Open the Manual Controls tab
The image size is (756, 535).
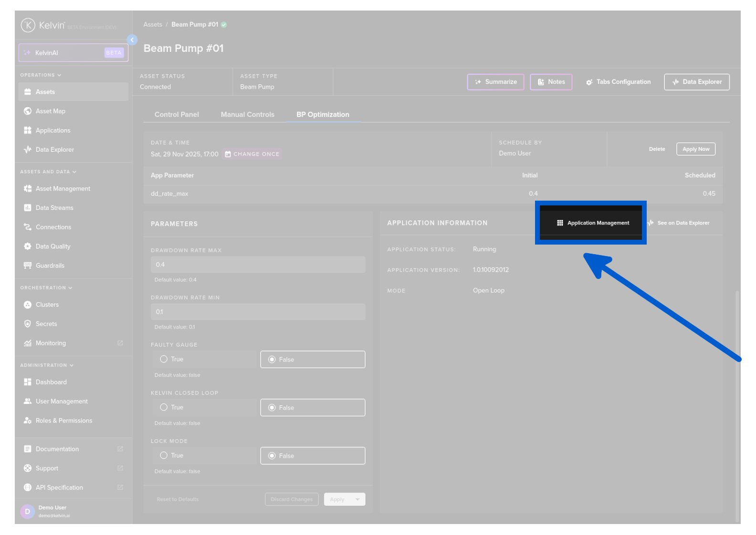(x=247, y=115)
